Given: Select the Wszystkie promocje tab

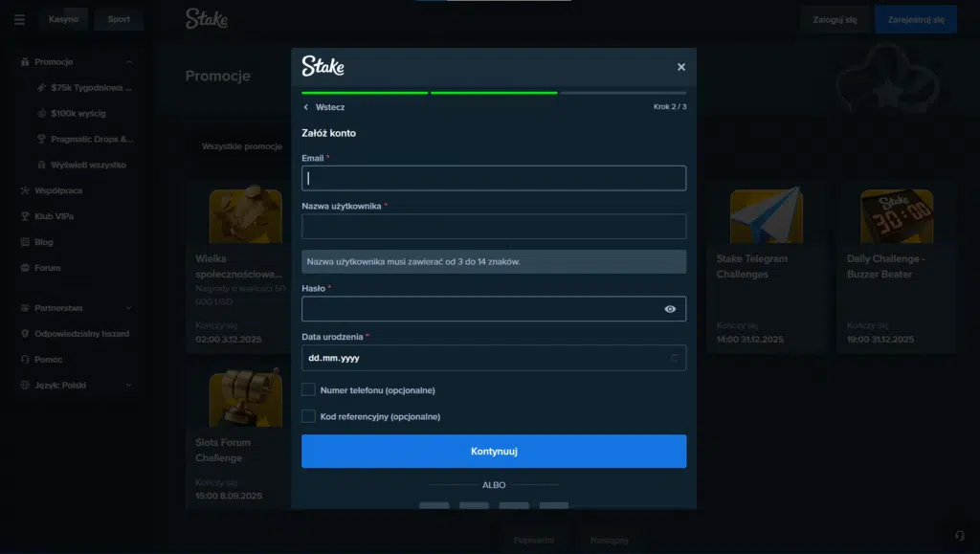Looking at the screenshot, I should point(242,146).
